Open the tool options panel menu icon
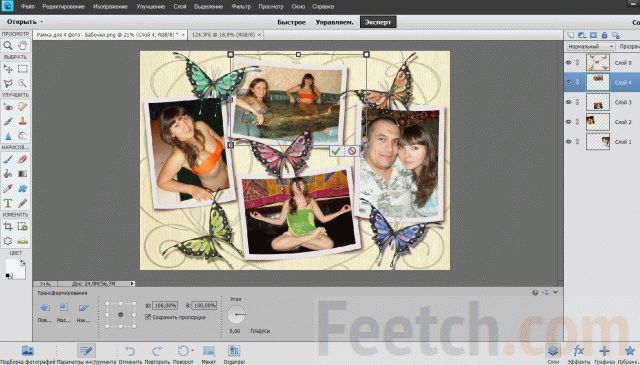This screenshot has width=640, height=365. pyautogui.click(x=546, y=292)
